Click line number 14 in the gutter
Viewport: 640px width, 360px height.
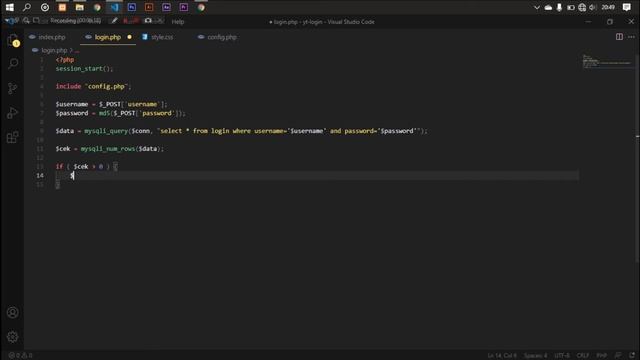[40, 176]
